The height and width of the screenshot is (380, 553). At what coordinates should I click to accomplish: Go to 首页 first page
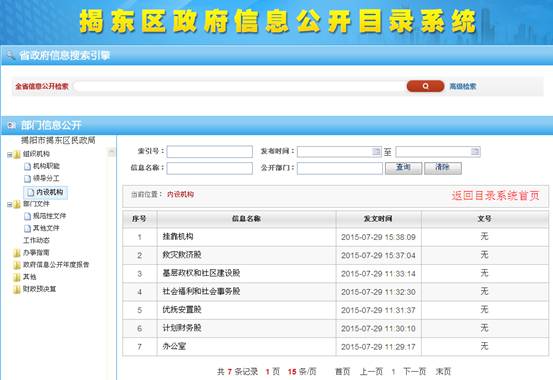[342, 372]
